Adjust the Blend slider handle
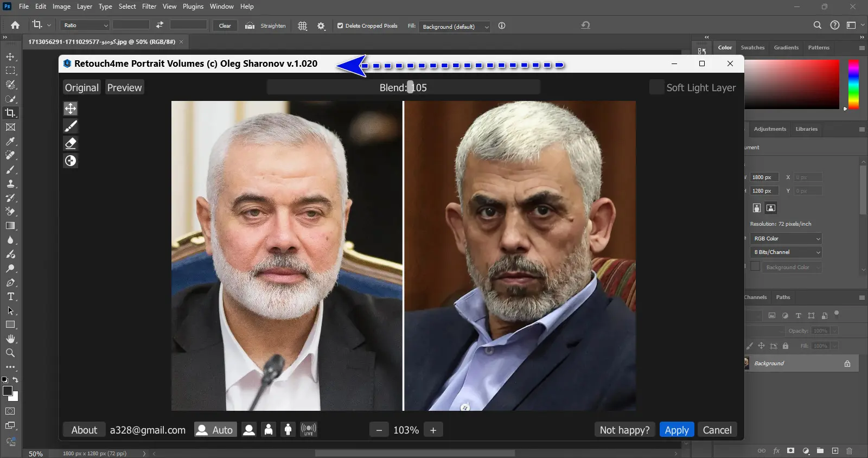This screenshot has width=868, height=458. 410,87
